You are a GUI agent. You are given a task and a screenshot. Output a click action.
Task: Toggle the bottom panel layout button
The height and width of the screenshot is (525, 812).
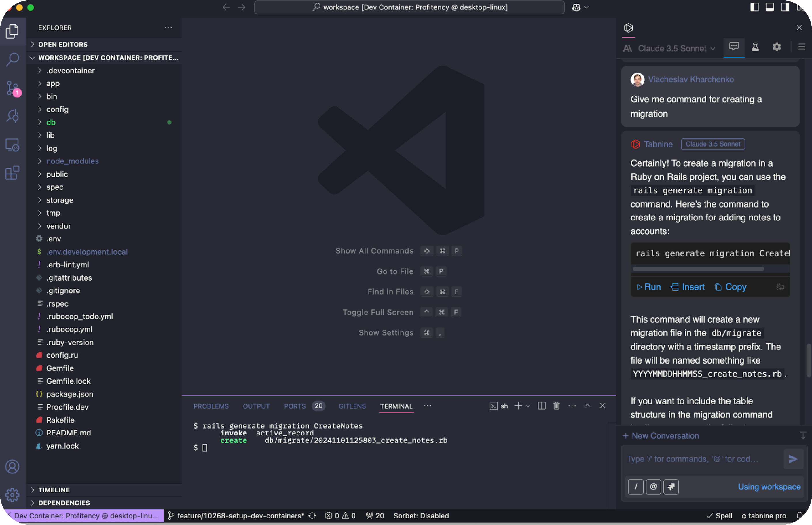pyautogui.click(x=770, y=7)
